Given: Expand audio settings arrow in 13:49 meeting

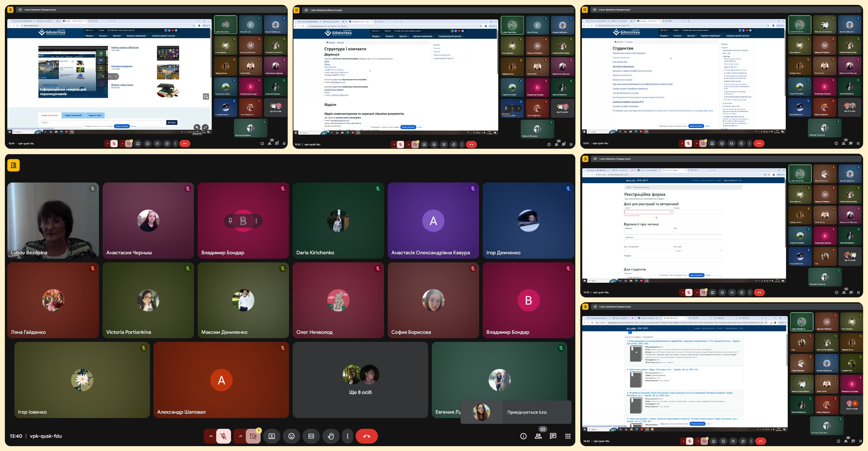Looking at the screenshot, I should [108, 144].
